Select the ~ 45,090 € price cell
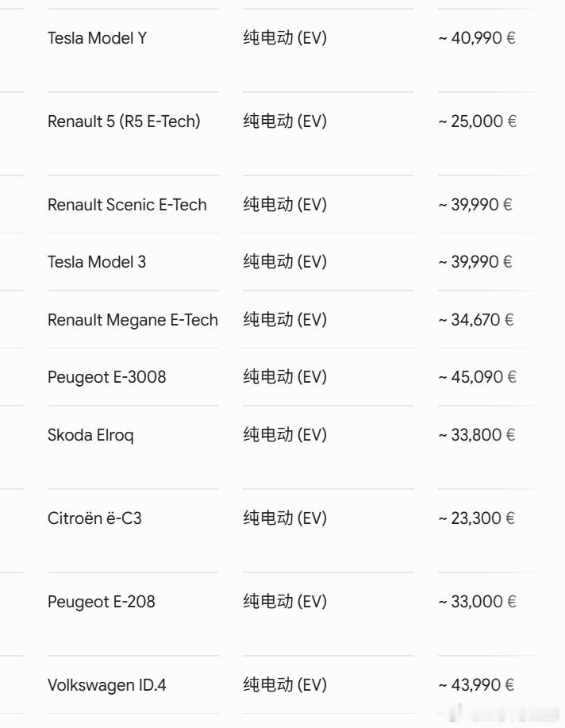565x728 pixels. tap(477, 377)
